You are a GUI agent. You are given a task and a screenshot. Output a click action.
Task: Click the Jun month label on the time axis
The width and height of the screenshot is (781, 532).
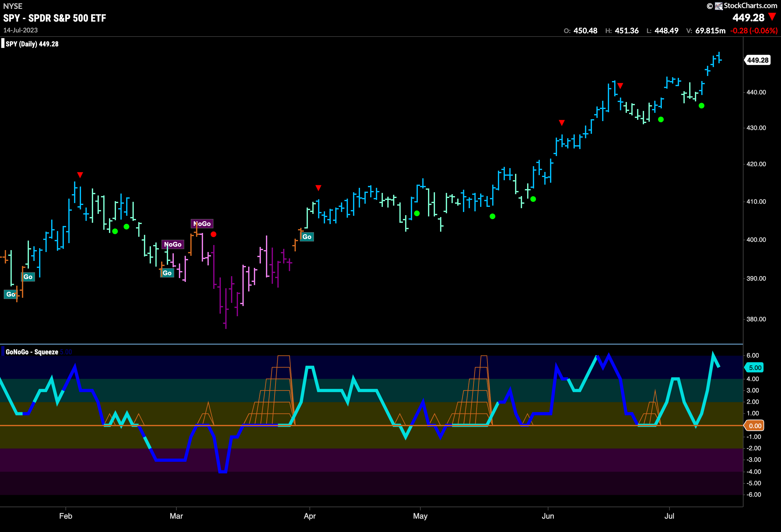[x=548, y=516]
